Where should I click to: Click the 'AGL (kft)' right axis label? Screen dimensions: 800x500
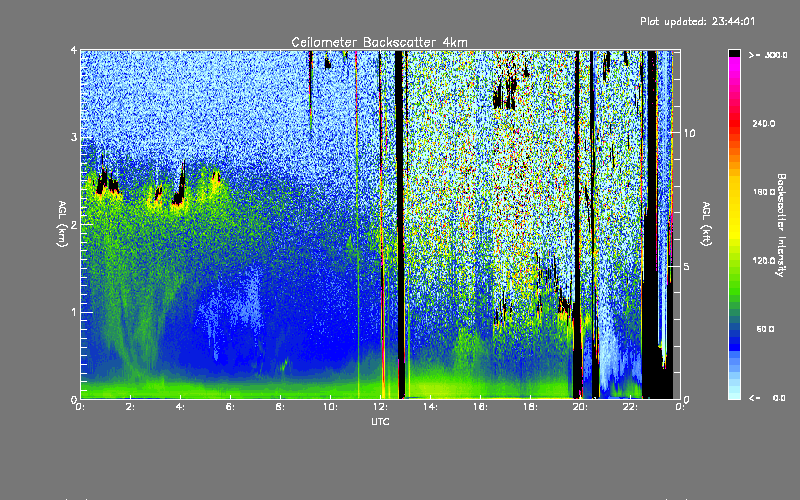707,224
